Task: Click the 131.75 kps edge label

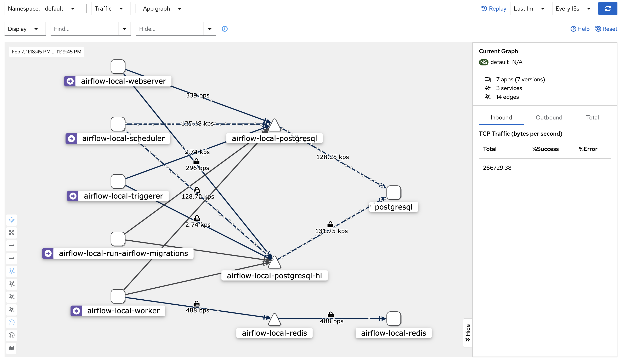Action: click(x=331, y=231)
